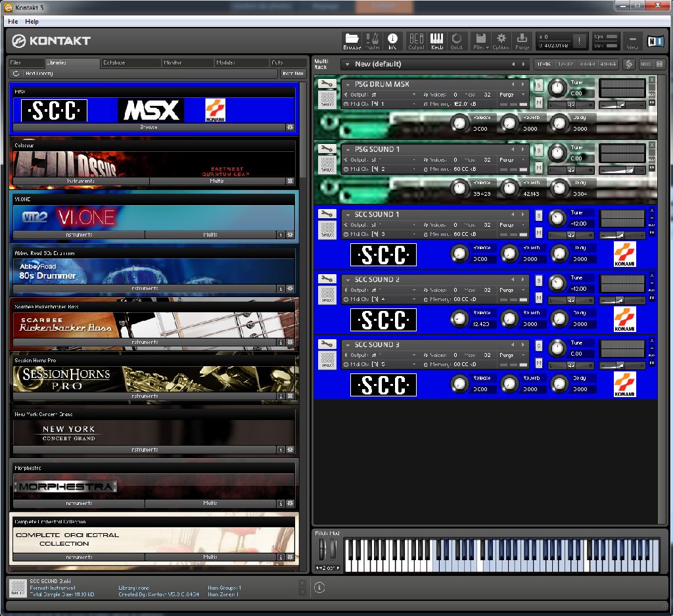Refresh the library list
673x616 pixels.
pyautogui.click(x=16, y=74)
